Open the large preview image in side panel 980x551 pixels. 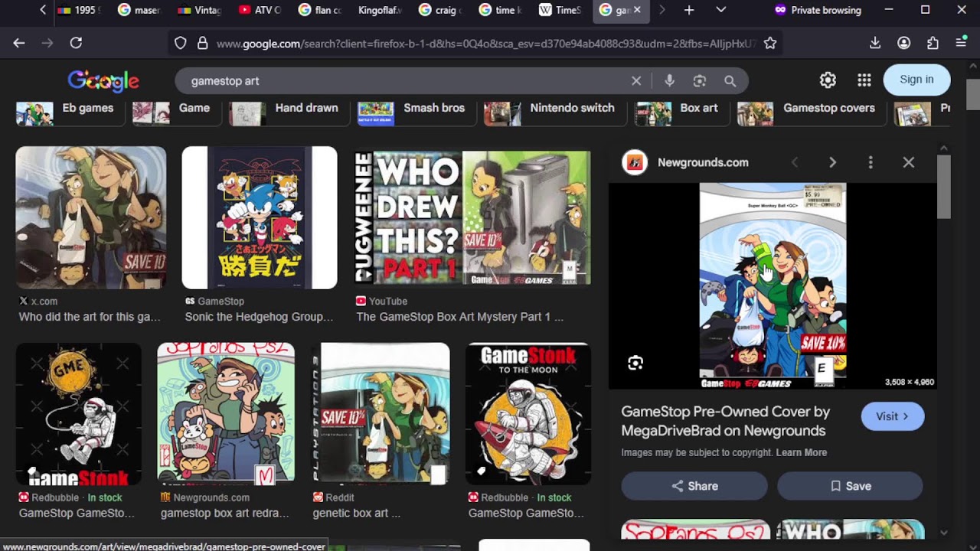[x=773, y=286]
